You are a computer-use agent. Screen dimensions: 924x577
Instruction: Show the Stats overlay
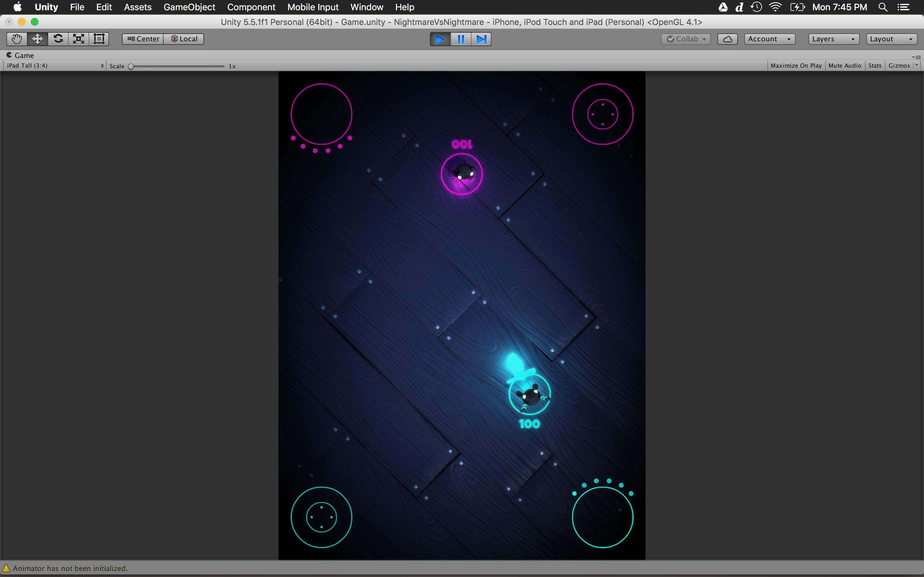pyautogui.click(x=874, y=66)
